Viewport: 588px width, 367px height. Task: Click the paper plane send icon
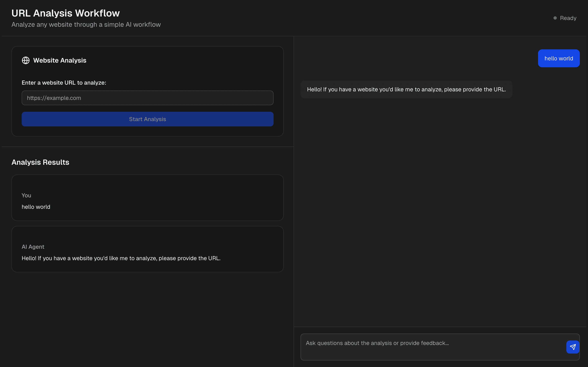(573, 347)
